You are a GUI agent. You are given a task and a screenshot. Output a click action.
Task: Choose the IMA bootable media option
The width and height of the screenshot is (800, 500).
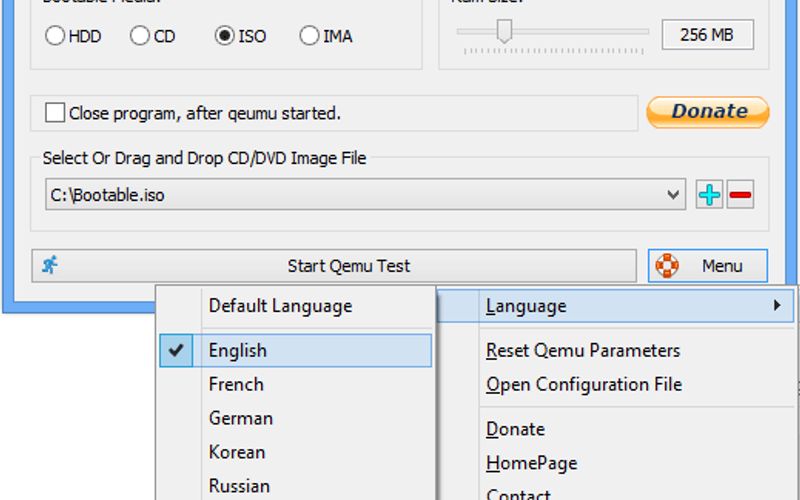pyautogui.click(x=310, y=36)
